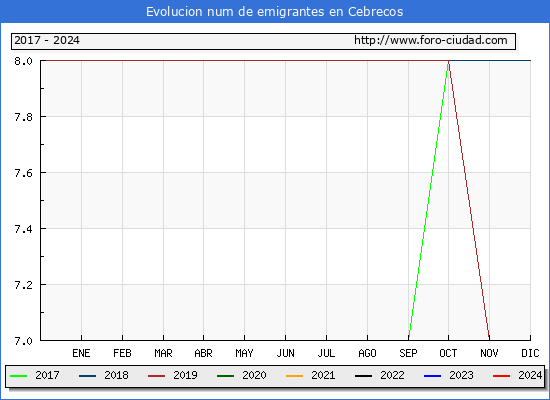Click the NOV month axis label

pyautogui.click(x=489, y=353)
